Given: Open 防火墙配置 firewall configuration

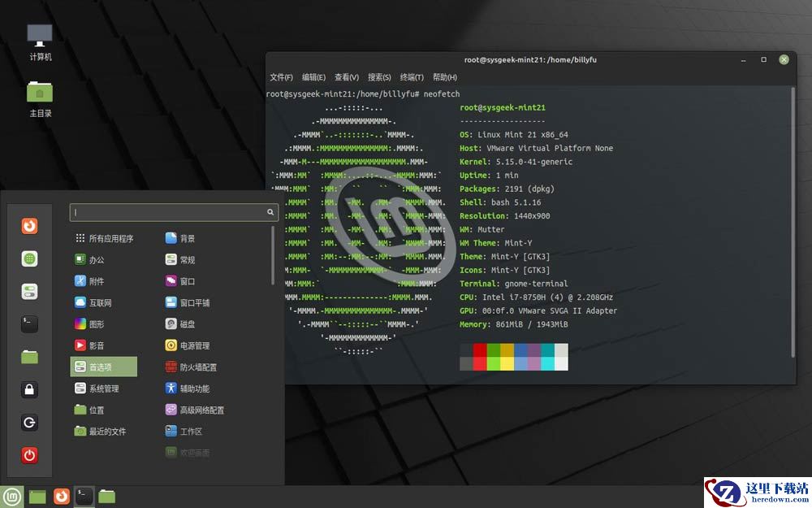Looking at the screenshot, I should pyautogui.click(x=191, y=367).
